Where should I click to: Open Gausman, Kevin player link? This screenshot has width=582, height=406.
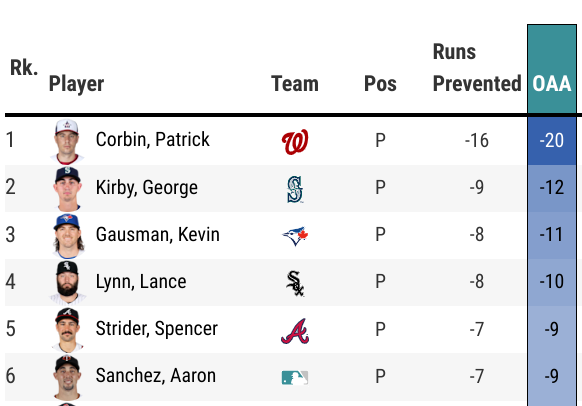[x=158, y=235]
